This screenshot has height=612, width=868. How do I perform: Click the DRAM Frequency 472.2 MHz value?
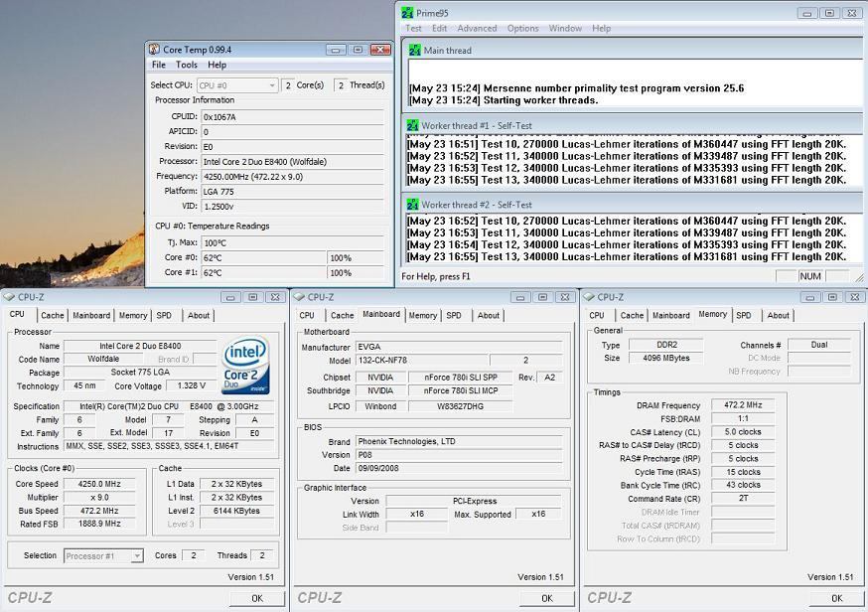[743, 405]
